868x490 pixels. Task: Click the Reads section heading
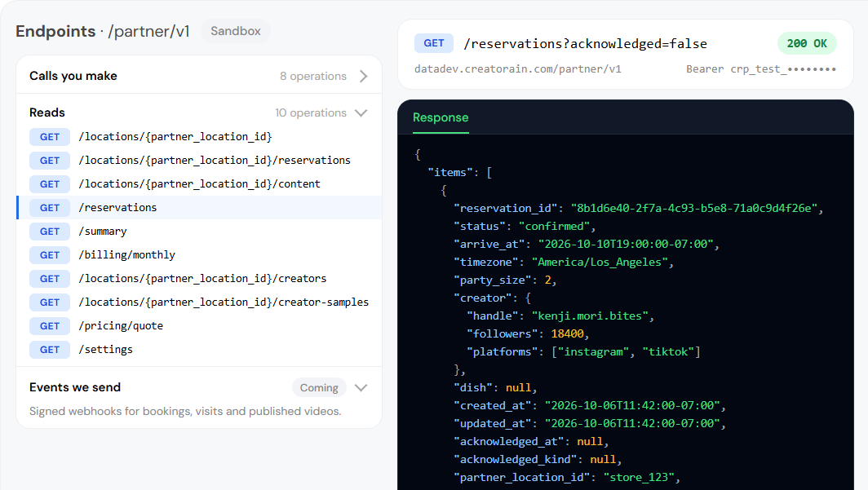coord(47,113)
